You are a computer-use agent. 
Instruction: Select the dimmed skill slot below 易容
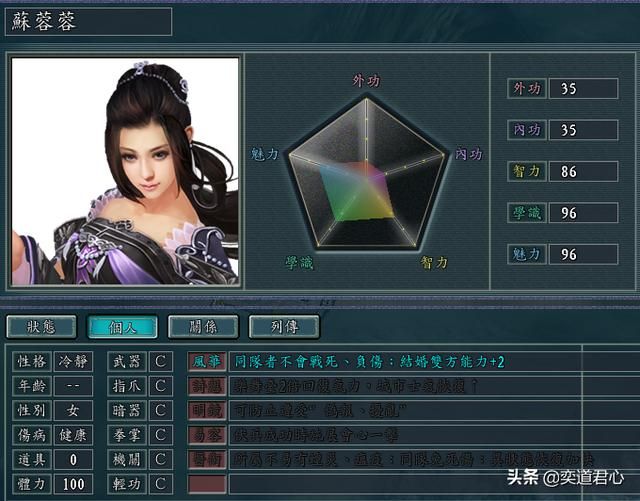207,460
